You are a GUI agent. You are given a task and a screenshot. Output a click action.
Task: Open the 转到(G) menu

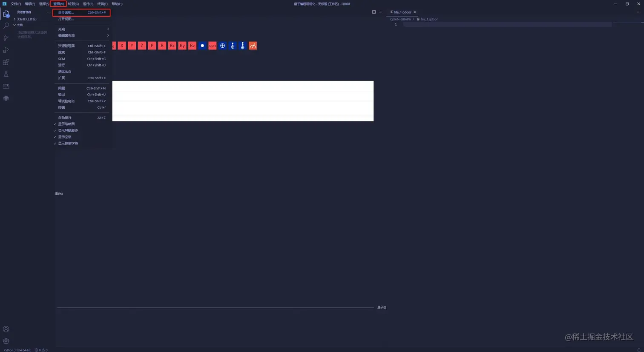[x=73, y=4]
